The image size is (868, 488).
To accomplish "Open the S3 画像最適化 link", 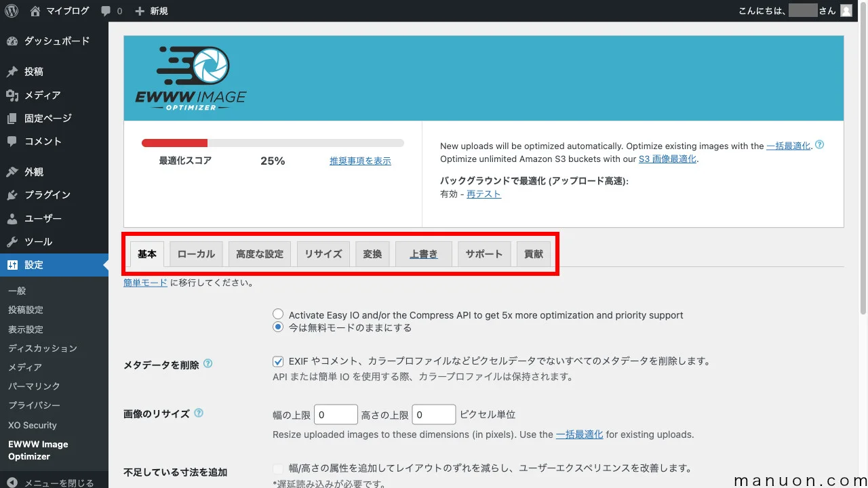I will (668, 159).
